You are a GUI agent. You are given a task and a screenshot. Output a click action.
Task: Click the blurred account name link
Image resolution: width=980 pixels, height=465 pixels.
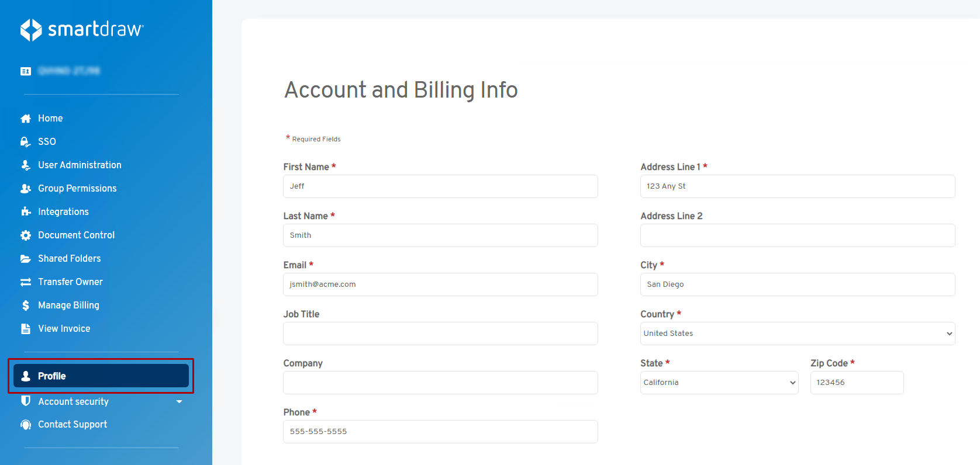point(69,71)
